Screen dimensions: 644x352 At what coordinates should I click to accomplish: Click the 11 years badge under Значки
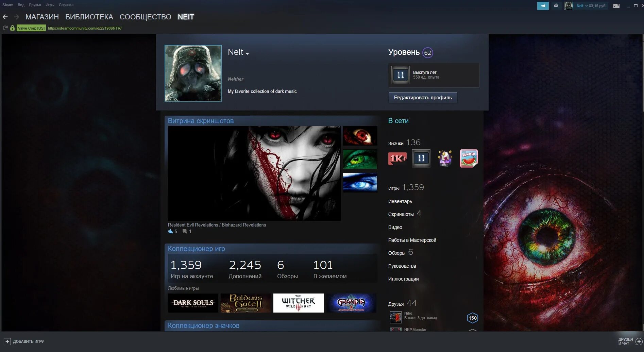pos(421,158)
